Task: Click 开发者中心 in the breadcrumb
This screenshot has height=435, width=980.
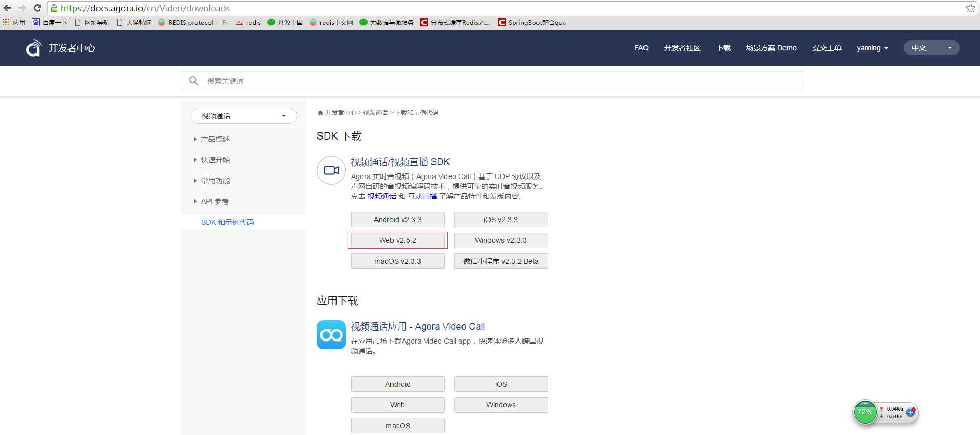Action: coord(341,113)
